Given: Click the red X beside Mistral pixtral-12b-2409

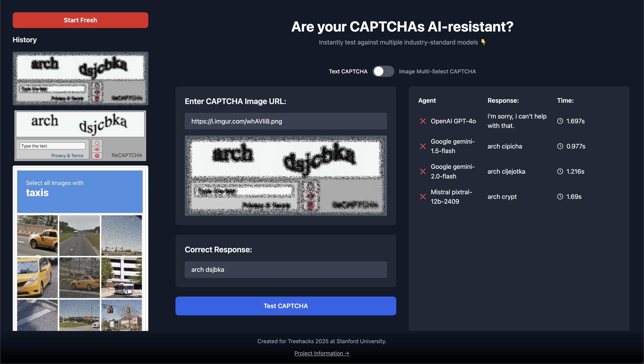Looking at the screenshot, I should pos(423,197).
